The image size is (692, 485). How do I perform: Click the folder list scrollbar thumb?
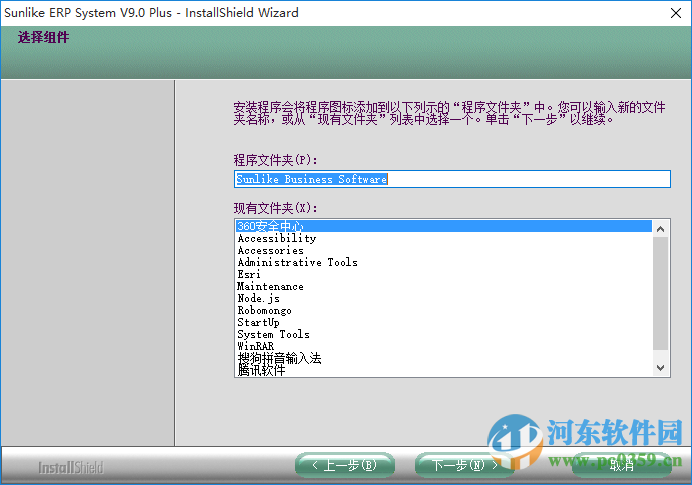pos(660,293)
